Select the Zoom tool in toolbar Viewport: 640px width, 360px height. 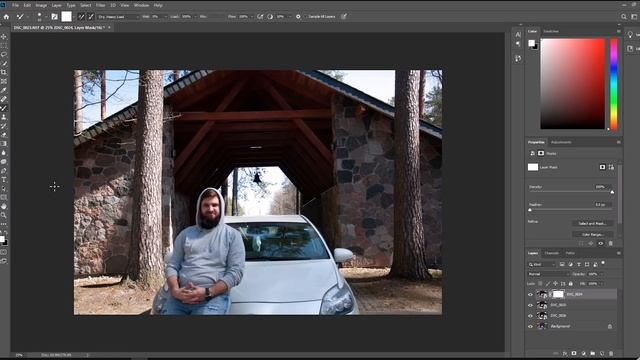coord(4,216)
